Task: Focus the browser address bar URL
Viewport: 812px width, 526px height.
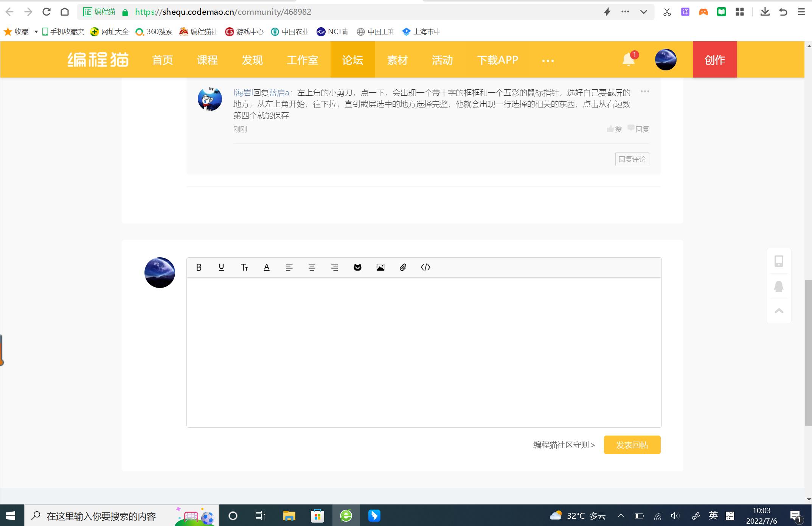Action: (223, 12)
